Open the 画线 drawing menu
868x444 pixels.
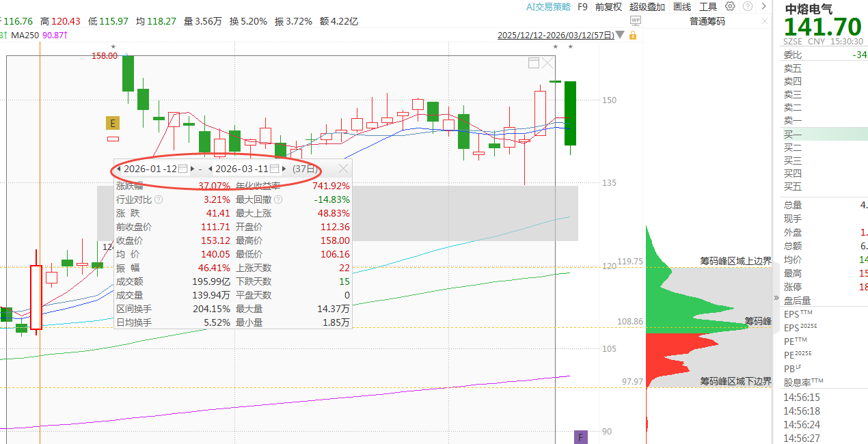coord(682,7)
